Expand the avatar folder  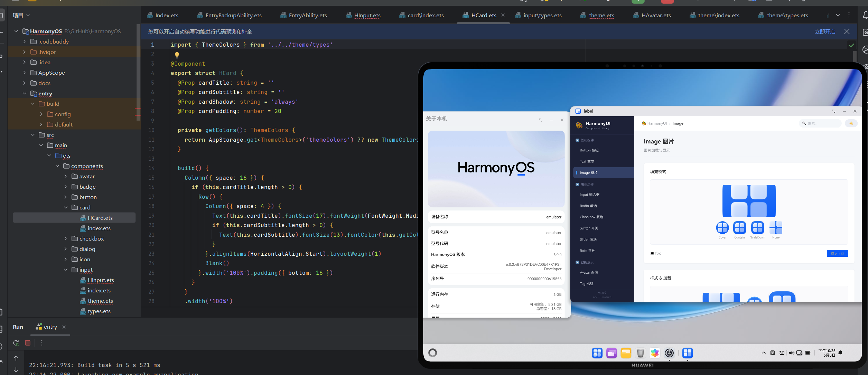point(66,176)
